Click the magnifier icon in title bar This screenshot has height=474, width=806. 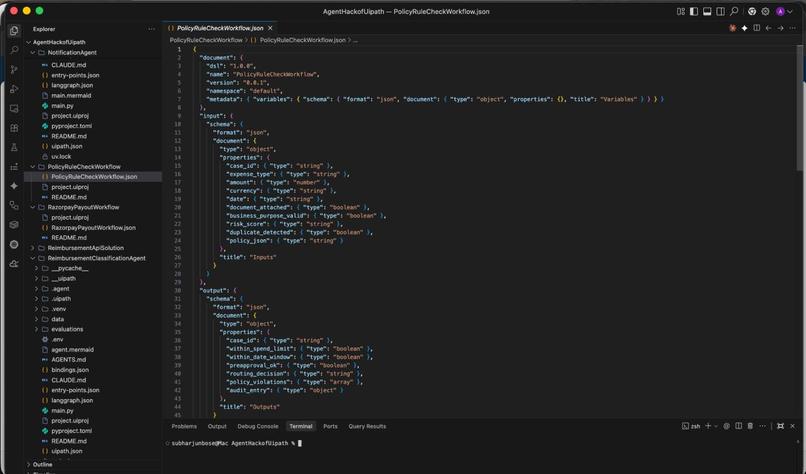(734, 11)
